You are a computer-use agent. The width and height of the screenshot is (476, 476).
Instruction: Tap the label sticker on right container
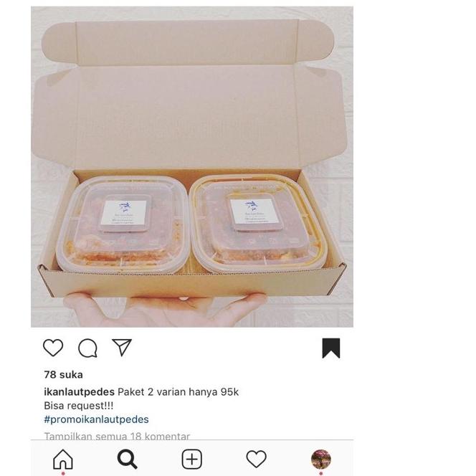point(253,211)
